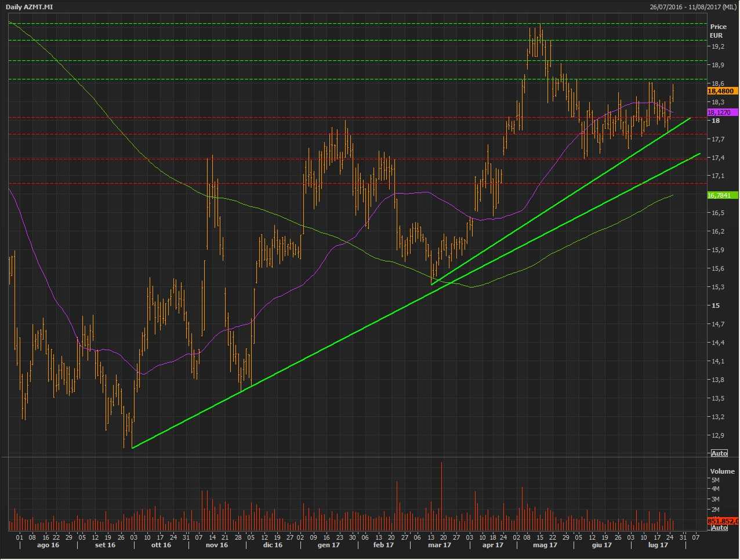Click the apr 17 month label
The image size is (740, 560).
pyautogui.click(x=492, y=545)
